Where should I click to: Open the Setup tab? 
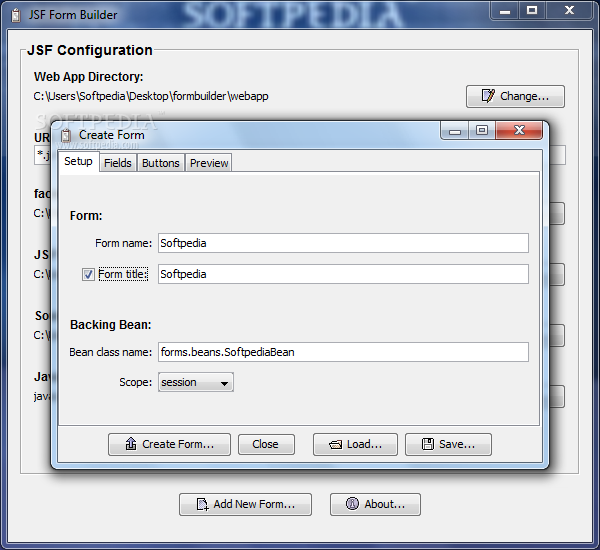tap(79, 162)
